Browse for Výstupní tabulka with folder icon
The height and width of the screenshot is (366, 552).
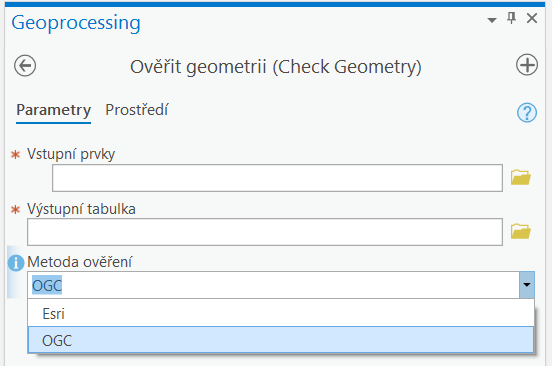coord(521,231)
